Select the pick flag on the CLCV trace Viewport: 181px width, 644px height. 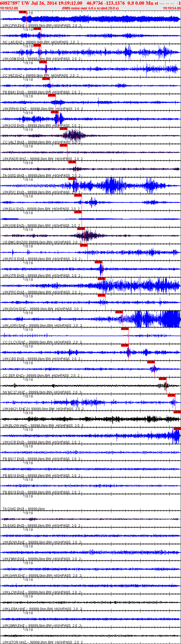point(125,329)
